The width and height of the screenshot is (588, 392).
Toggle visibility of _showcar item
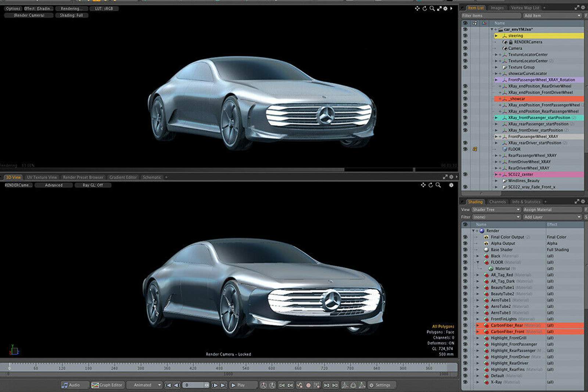[x=465, y=99]
